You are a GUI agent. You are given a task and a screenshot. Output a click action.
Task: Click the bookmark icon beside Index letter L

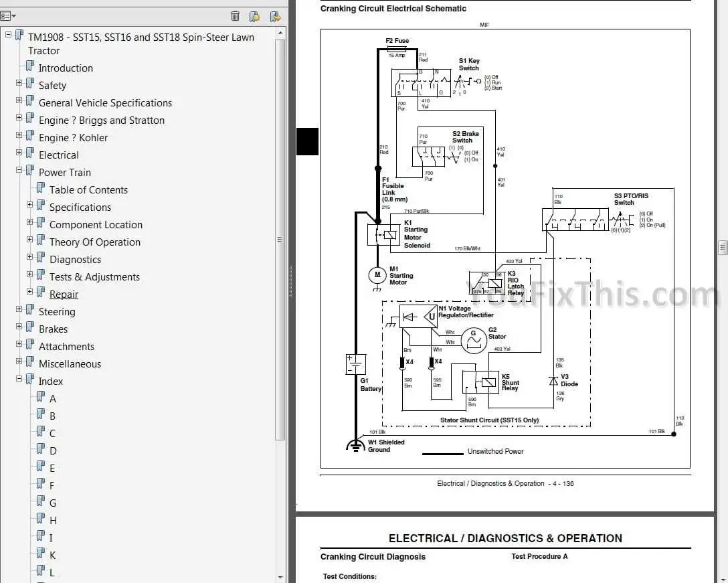coord(41,570)
